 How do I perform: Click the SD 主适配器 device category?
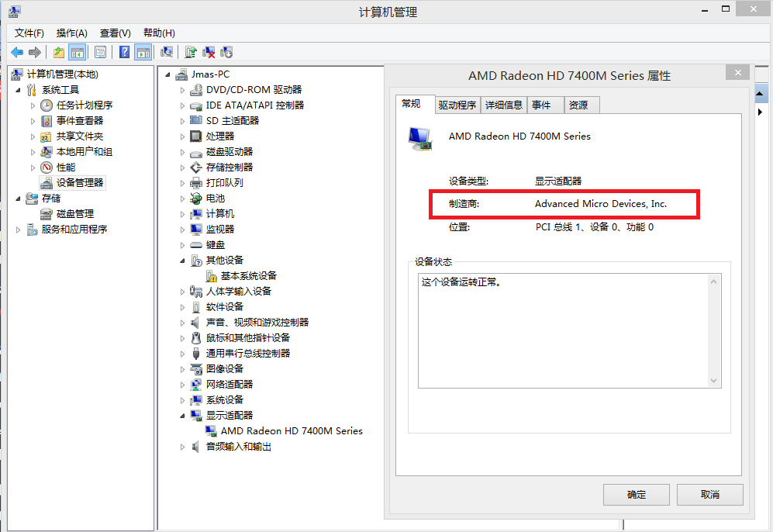(x=232, y=121)
